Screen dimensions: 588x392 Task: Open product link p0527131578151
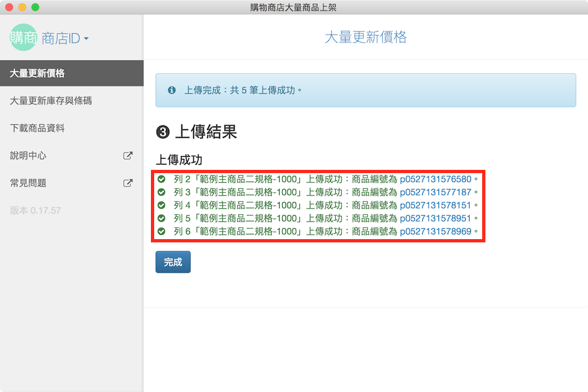click(435, 205)
